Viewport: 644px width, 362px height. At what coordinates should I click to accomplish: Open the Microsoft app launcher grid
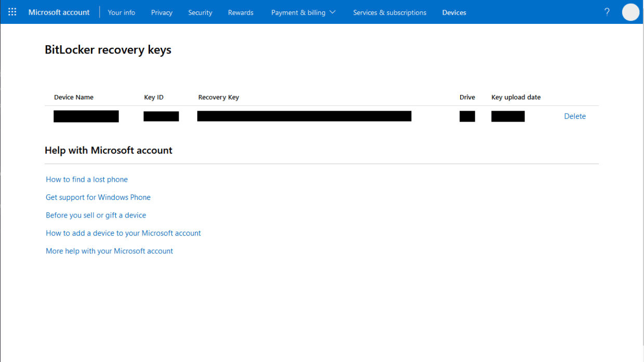(12, 12)
